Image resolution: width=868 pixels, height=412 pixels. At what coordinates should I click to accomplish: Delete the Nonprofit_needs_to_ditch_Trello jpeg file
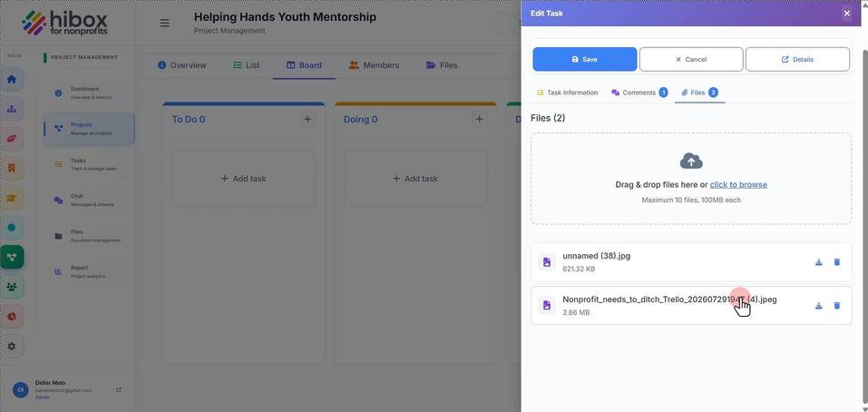pos(836,305)
